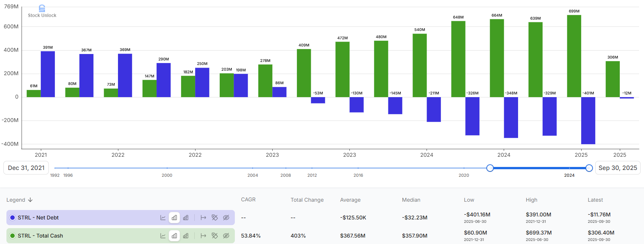This screenshot has width=644, height=244.
Task: Click the STRL - Total Cash legend label
Action: (40, 236)
